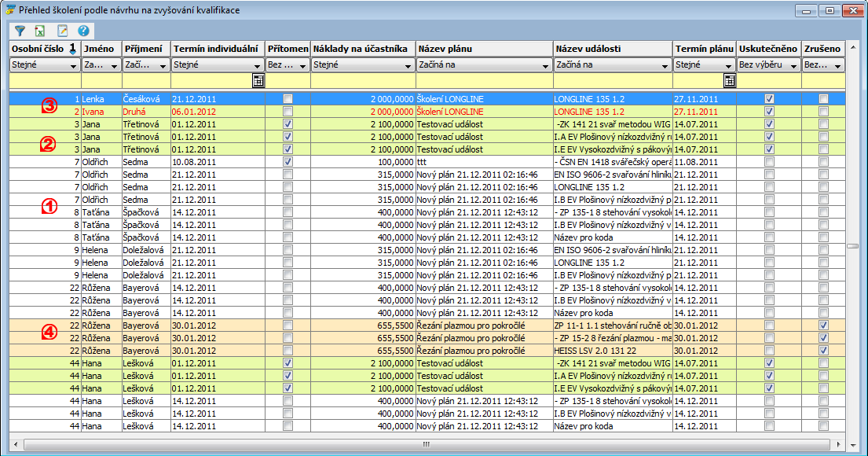Click the sort indicator on Osobní číslo
868x456 pixels.
coord(72,49)
